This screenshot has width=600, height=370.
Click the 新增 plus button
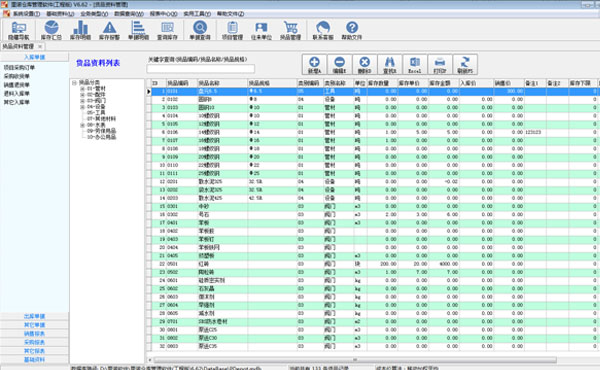315,65
